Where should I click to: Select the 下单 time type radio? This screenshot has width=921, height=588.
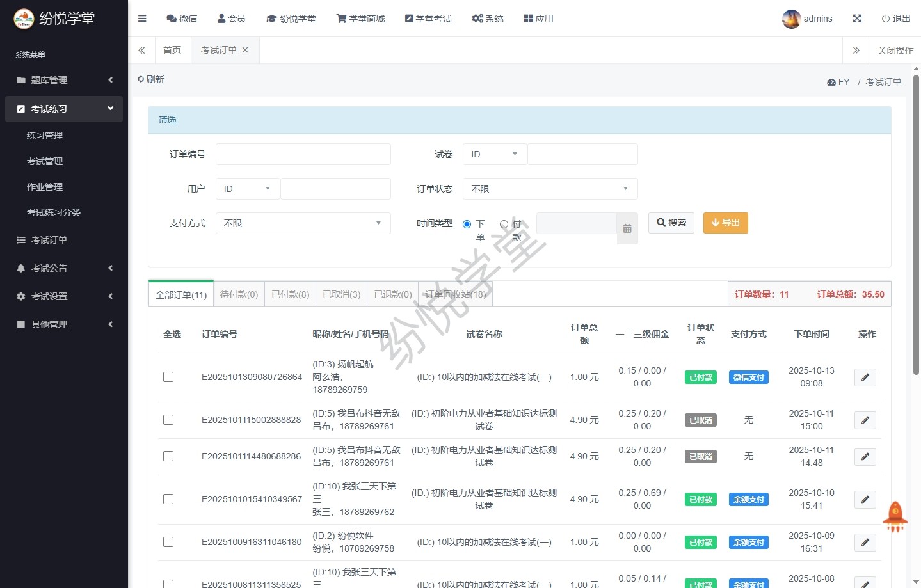[x=467, y=224]
